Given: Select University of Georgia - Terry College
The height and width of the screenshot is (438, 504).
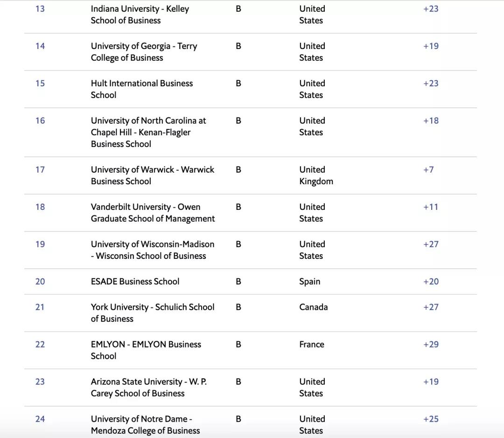Looking at the screenshot, I should 144,52.
